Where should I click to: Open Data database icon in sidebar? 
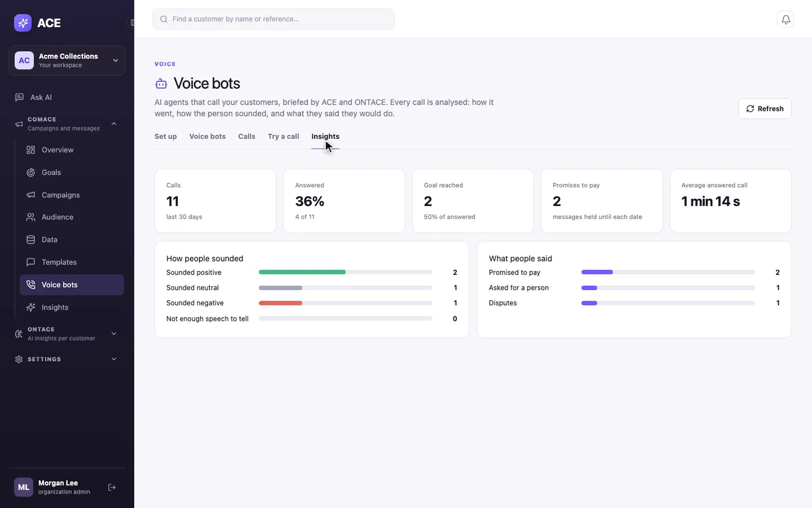tap(31, 240)
